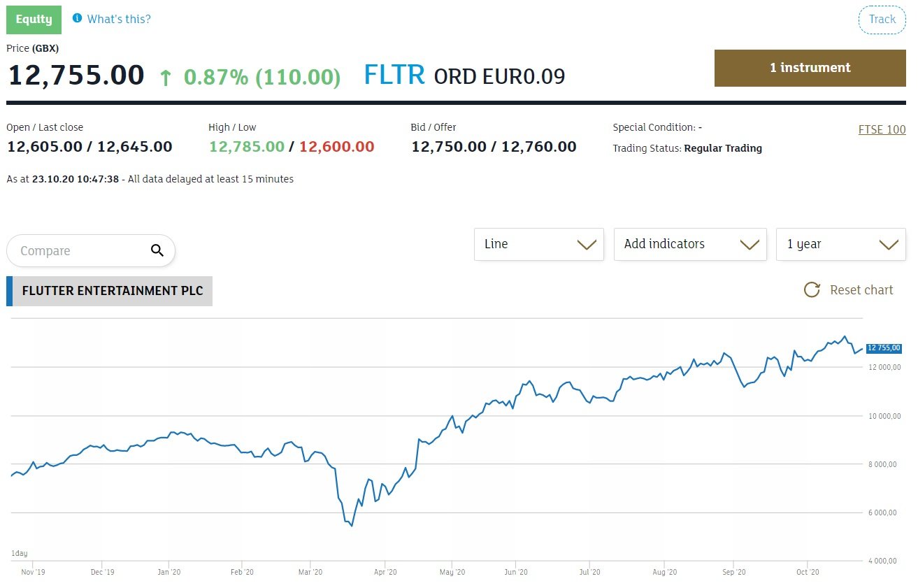Click the green up arrow price indicator
The image size is (918, 588).
pyautogui.click(x=166, y=77)
